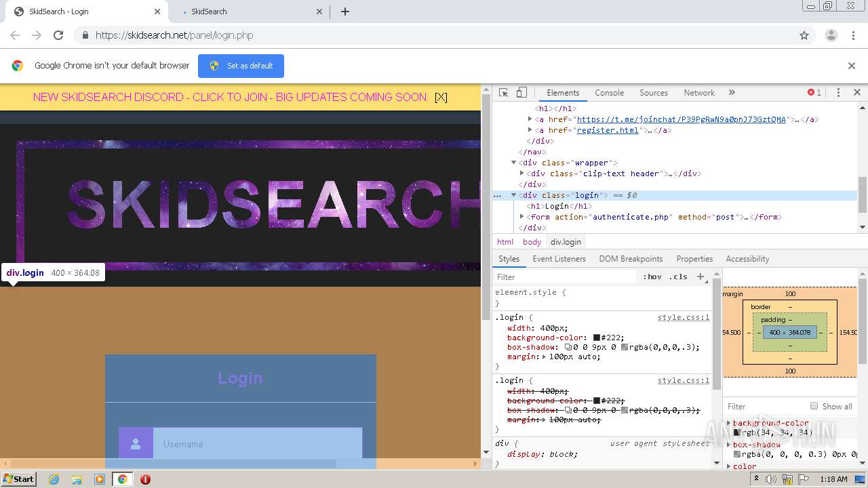Select the div.login breadcrumb
The image size is (868, 488).
coord(566,242)
